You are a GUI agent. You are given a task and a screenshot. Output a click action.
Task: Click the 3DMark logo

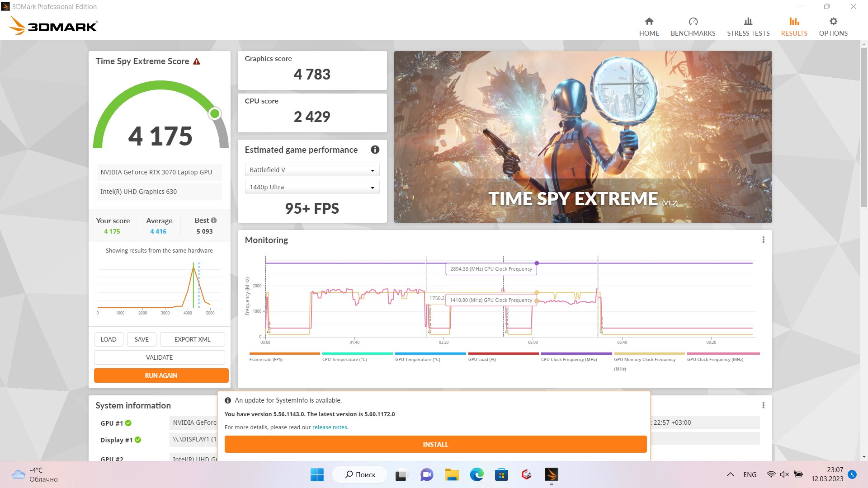pyautogui.click(x=53, y=26)
